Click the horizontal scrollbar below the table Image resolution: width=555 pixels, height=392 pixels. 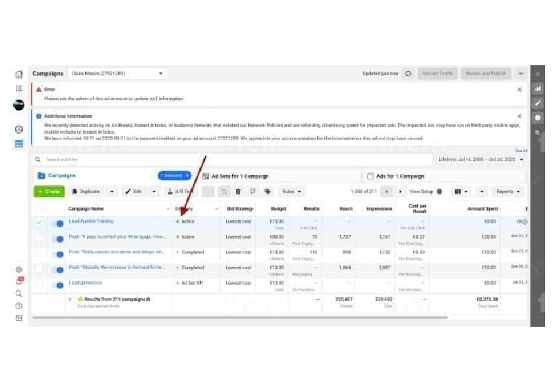click(x=240, y=318)
